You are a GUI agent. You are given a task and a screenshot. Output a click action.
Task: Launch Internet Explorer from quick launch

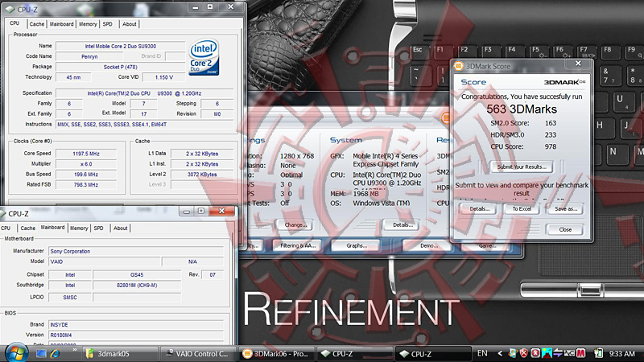tap(55, 353)
